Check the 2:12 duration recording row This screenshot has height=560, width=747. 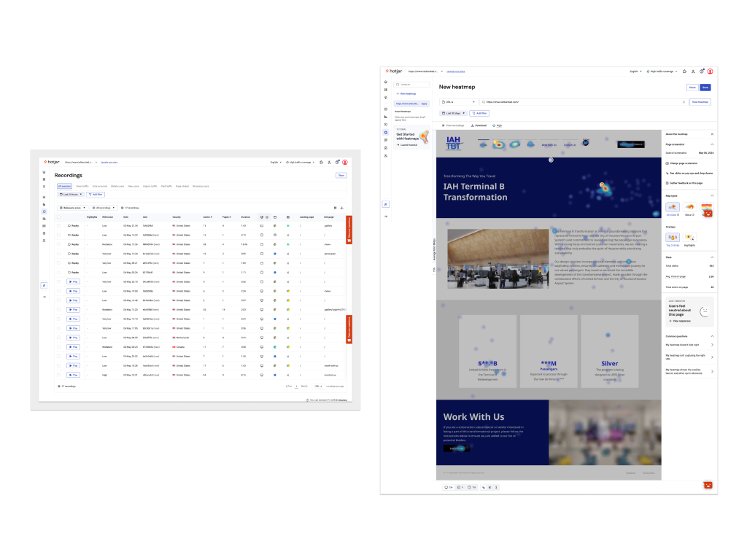coord(58,236)
